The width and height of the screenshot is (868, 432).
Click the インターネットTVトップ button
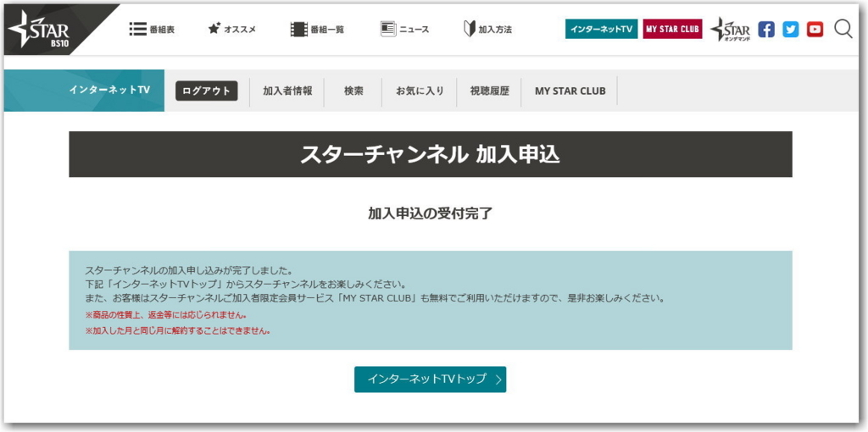click(x=430, y=379)
